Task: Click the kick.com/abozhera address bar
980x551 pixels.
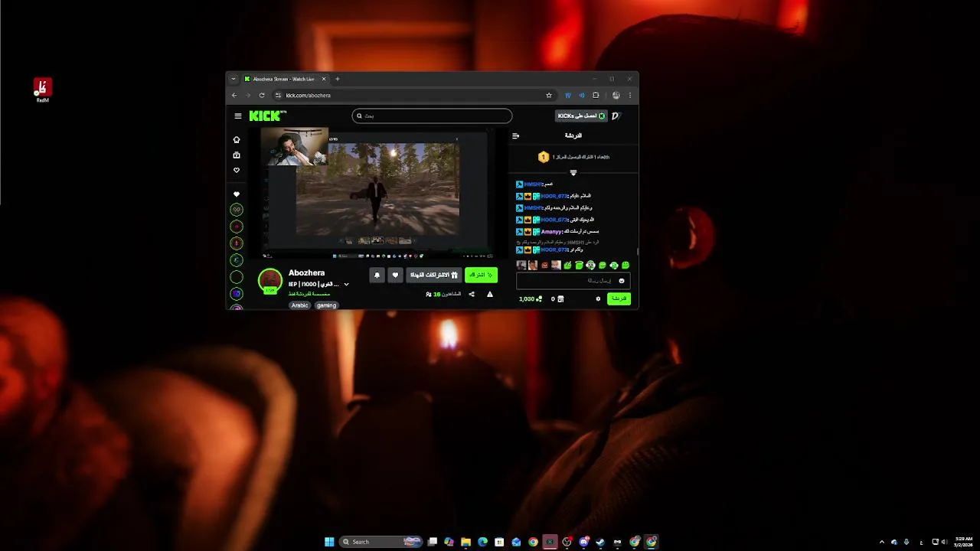Action: click(x=413, y=96)
